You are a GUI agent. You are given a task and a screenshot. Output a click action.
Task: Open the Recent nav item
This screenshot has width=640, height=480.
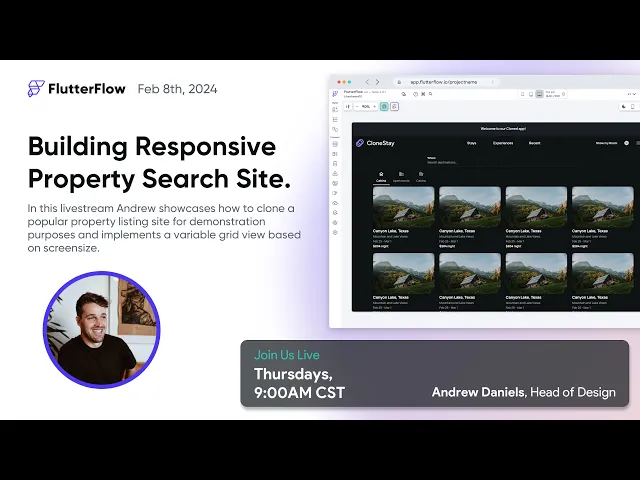[535, 143]
